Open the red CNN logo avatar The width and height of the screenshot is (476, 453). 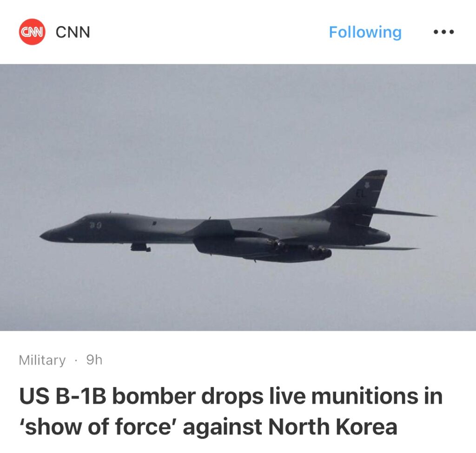(32, 32)
